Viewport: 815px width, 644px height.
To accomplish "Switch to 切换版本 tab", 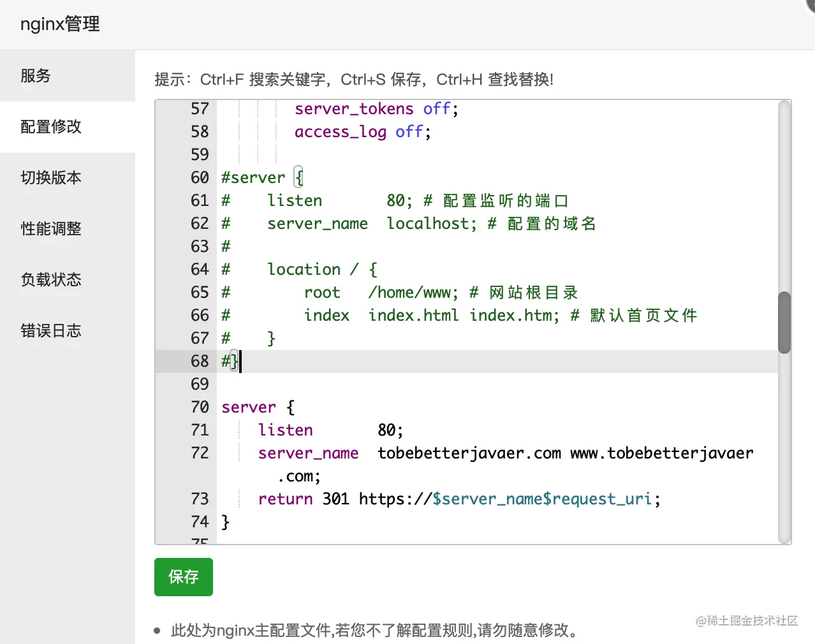I will [x=67, y=178].
